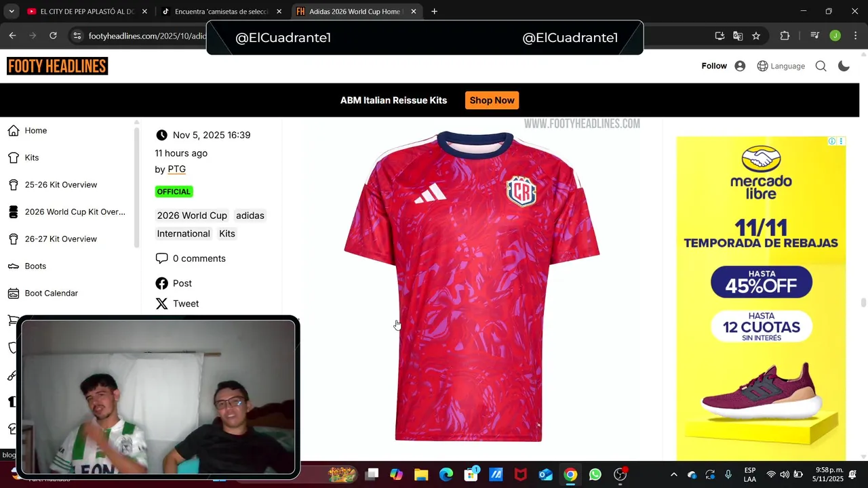The image size is (868, 488).
Task: Share article via Facebook Post
Action: click(174, 283)
